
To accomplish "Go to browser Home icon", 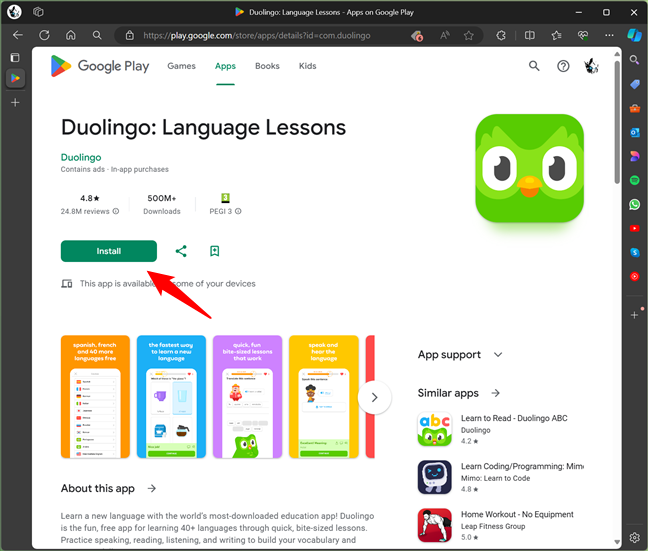I will 71,35.
